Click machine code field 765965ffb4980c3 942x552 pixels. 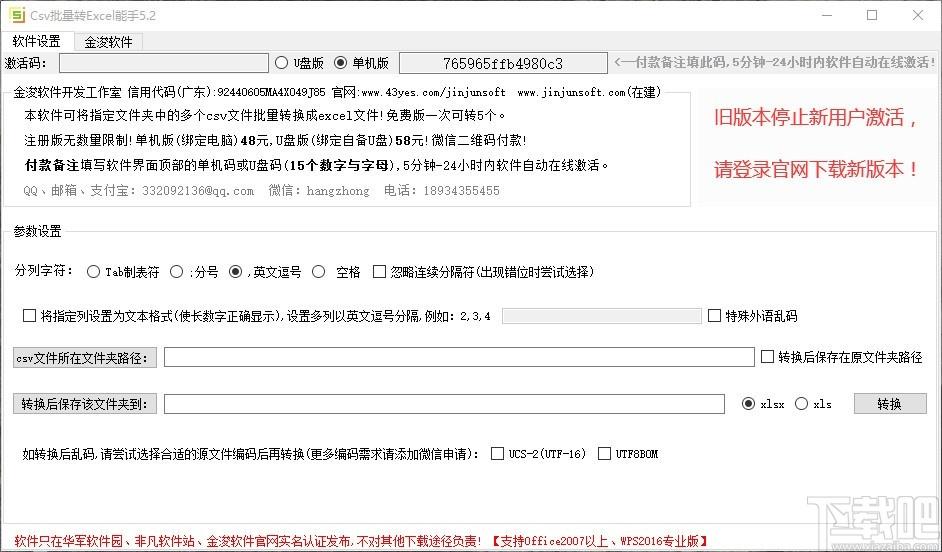503,63
